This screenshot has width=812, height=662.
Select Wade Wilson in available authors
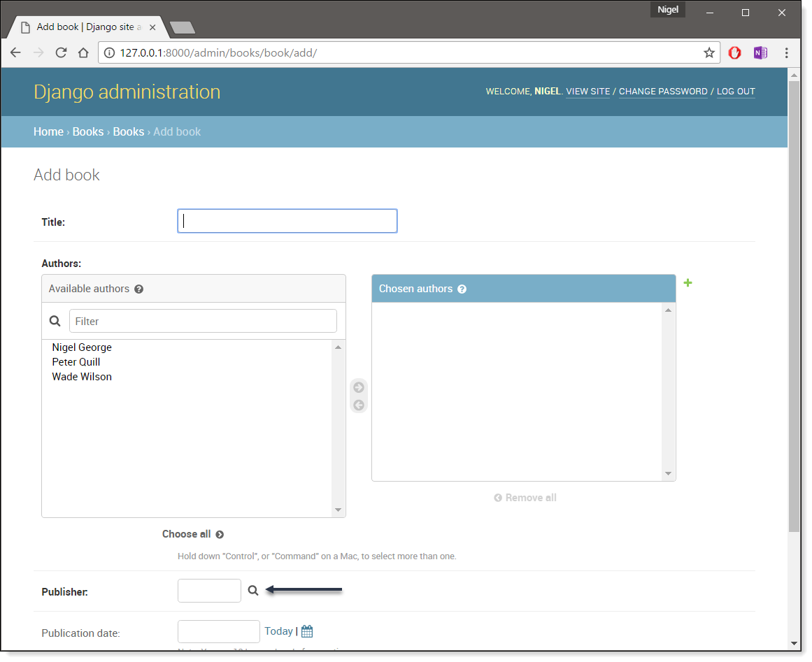82,377
